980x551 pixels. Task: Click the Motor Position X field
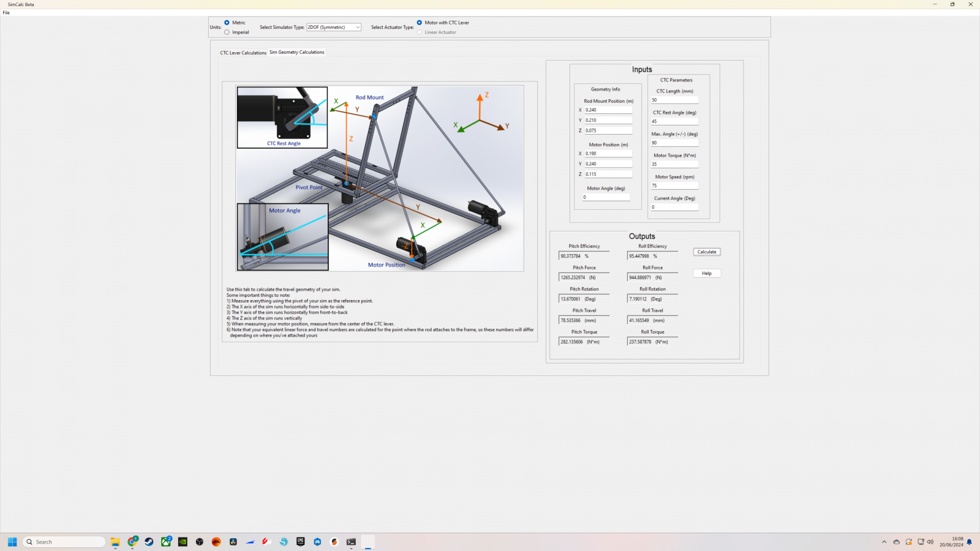[608, 154]
